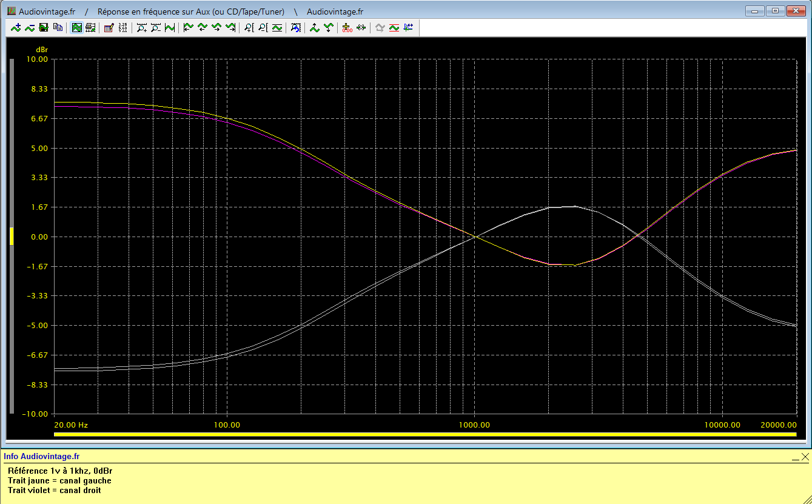The height and width of the screenshot is (504, 812).
Task: Show numeric values list icon
Action: coord(122,27)
